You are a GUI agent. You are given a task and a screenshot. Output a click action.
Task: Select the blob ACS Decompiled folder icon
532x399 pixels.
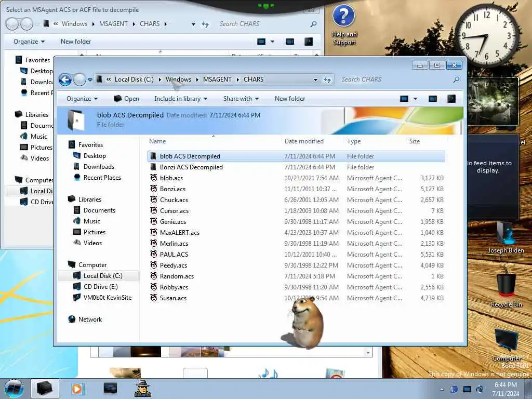coord(154,156)
